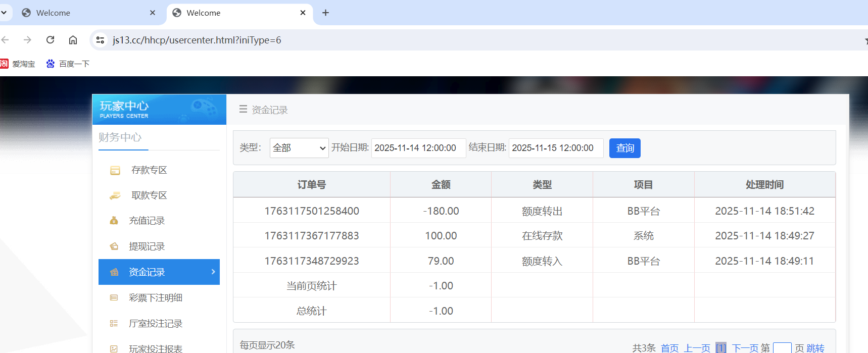The width and height of the screenshot is (868, 353).
Task: Click the 开始日期 date field
Action: click(x=418, y=148)
